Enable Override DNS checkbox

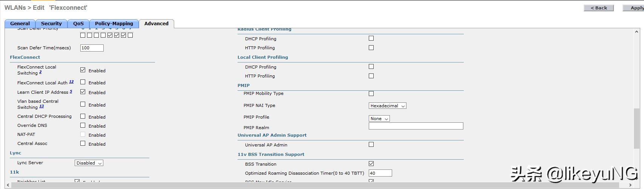[x=83, y=125]
